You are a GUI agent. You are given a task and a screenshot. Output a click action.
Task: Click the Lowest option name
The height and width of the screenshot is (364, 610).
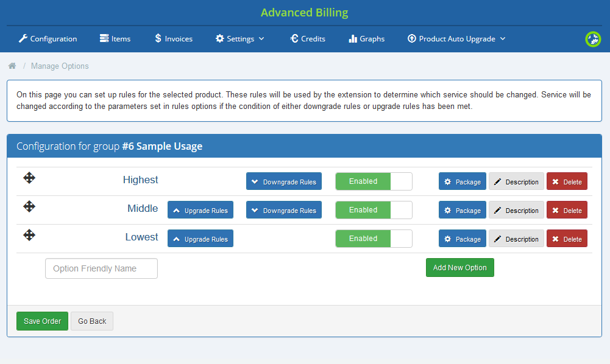[141, 237]
